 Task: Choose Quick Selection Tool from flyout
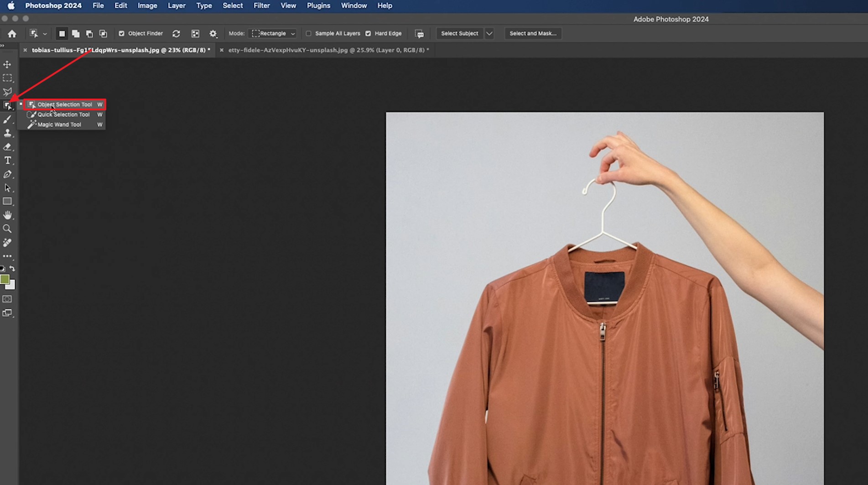click(64, 115)
